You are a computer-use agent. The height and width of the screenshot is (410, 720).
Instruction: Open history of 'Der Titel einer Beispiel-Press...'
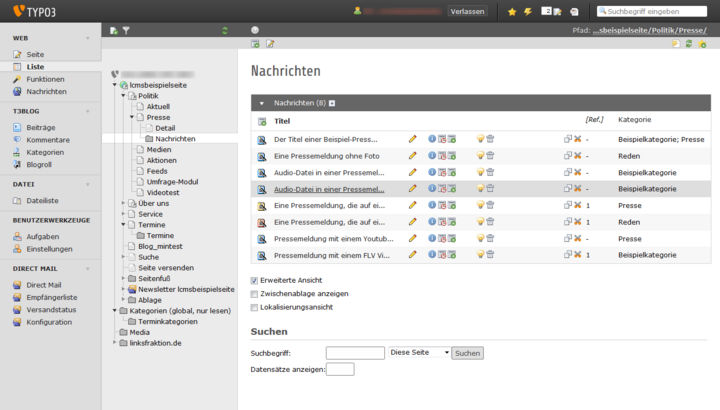442,139
